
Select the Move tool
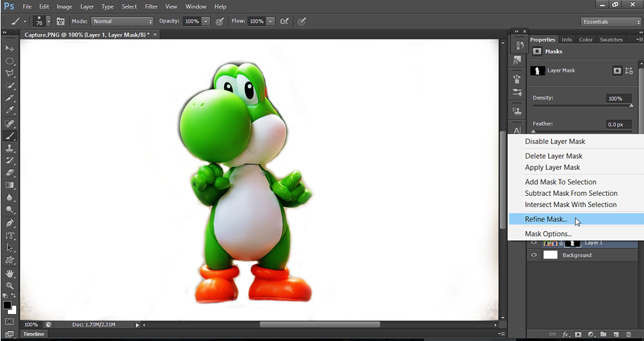click(x=9, y=49)
